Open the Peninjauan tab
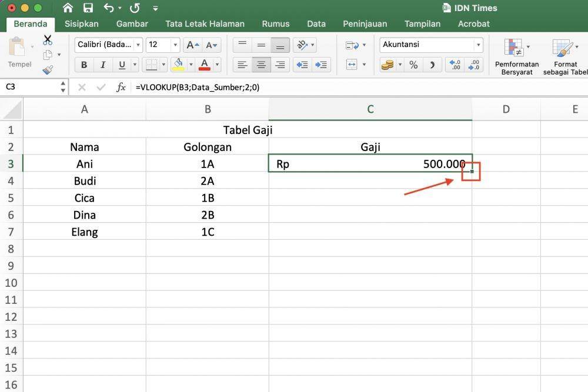This screenshot has width=588, height=392. [365, 24]
